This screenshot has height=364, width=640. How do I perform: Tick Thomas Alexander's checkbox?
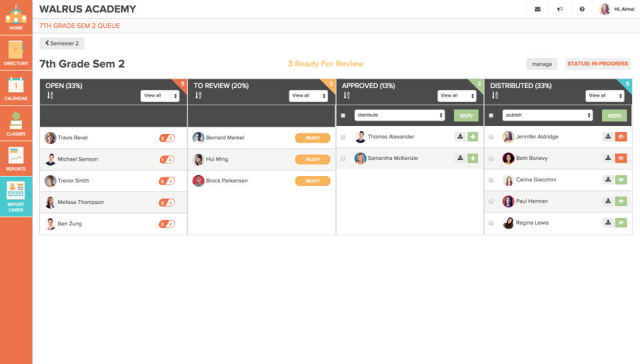(343, 137)
